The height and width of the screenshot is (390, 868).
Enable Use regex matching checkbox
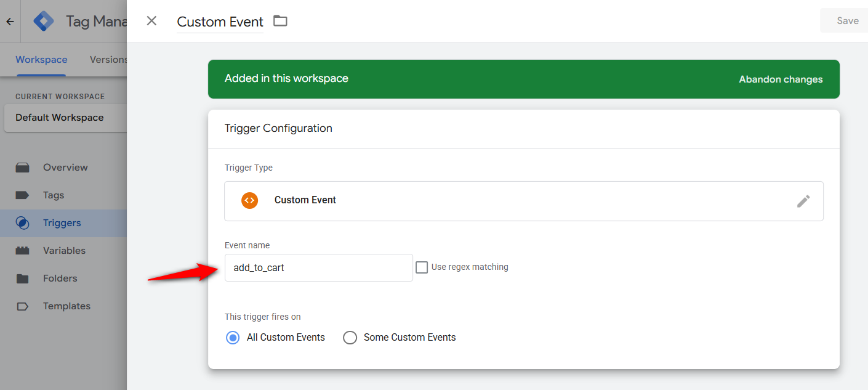tap(422, 267)
